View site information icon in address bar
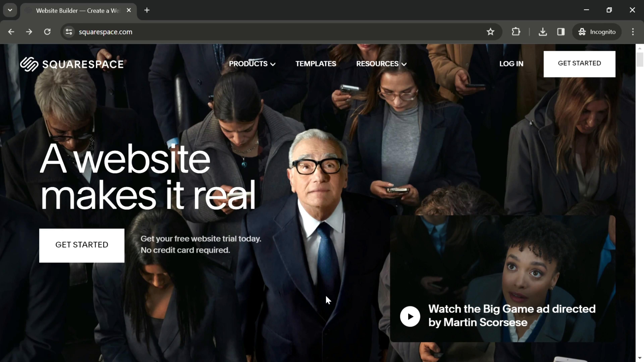This screenshot has height=362, width=644. point(69,32)
